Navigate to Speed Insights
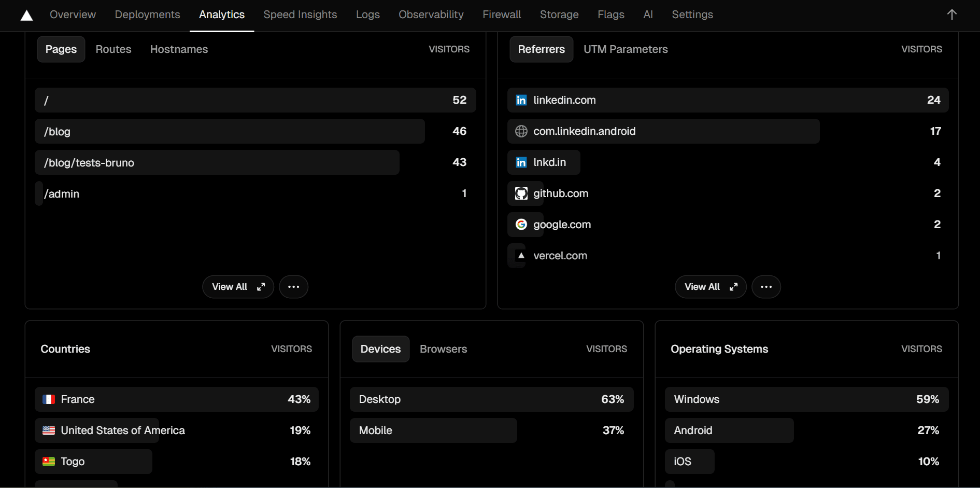The height and width of the screenshot is (488, 980). (300, 15)
